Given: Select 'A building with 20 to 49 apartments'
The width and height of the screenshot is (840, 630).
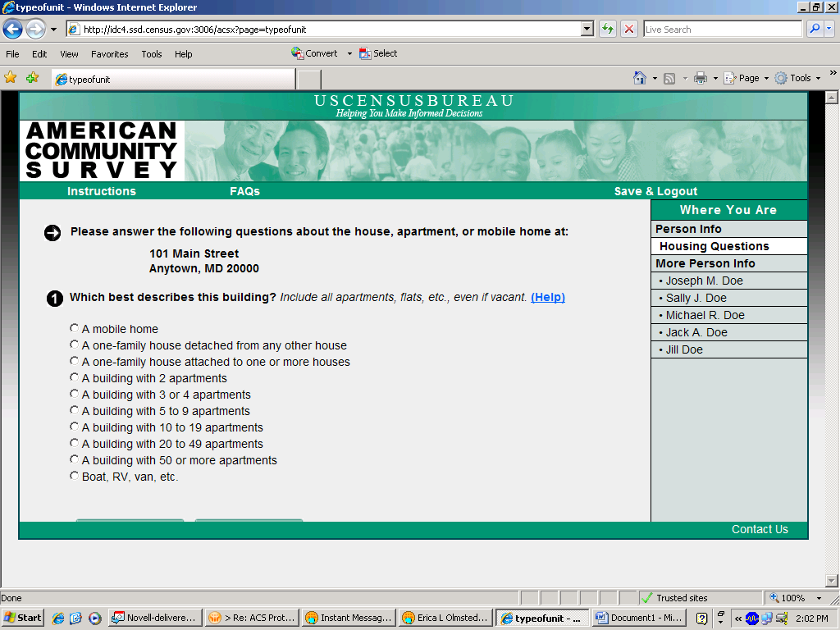Looking at the screenshot, I should pos(74,443).
